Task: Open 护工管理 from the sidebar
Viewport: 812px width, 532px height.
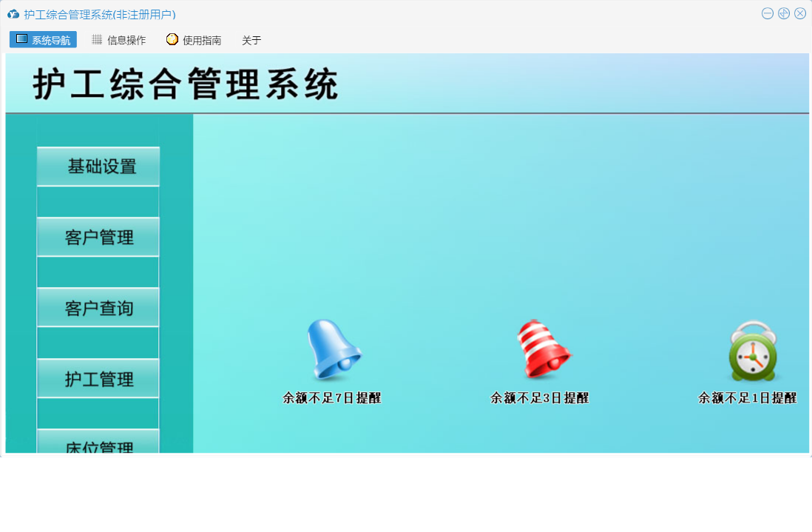Action: pos(98,379)
